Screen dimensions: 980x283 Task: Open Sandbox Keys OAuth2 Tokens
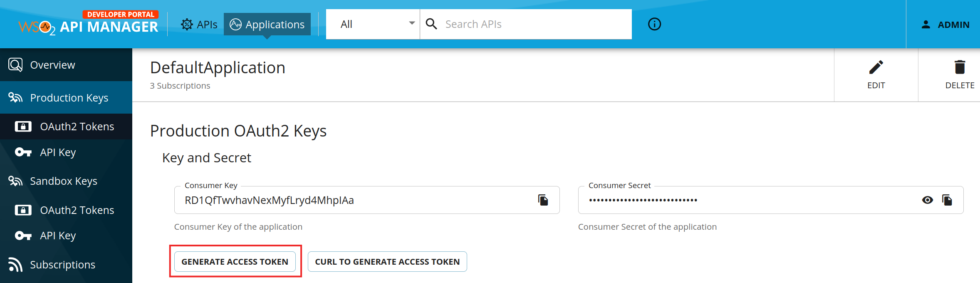point(66,210)
